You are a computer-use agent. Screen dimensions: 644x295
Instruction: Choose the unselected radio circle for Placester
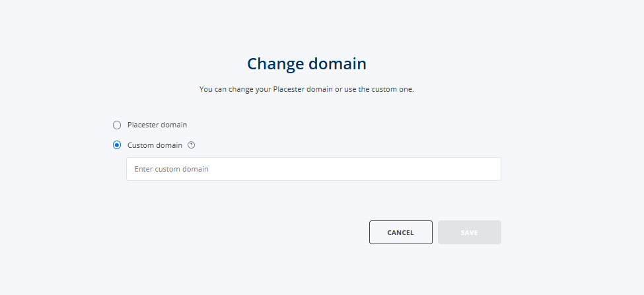117,125
